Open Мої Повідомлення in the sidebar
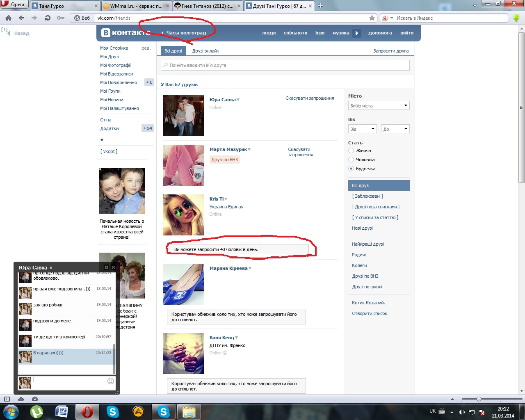This screenshot has width=525, height=420. tap(119, 82)
